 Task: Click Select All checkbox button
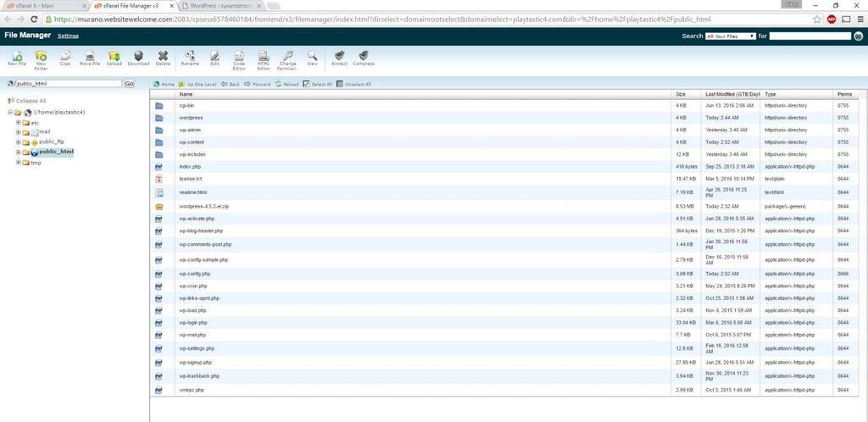pyautogui.click(x=318, y=84)
